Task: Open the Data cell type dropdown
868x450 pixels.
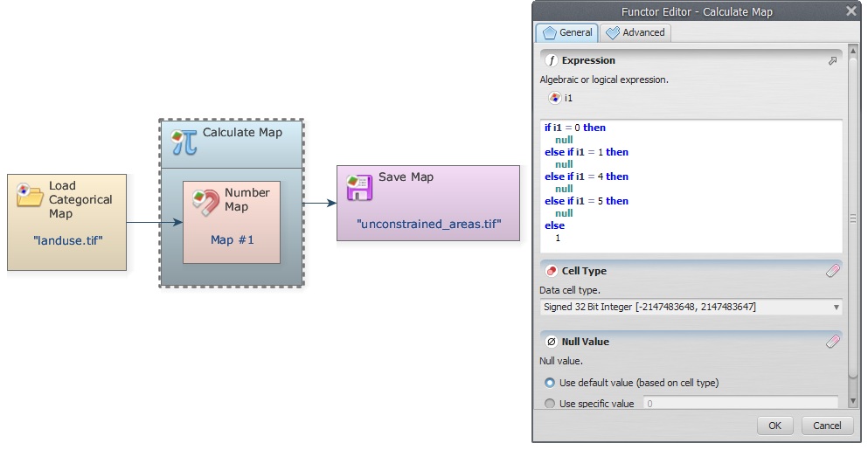Action: (x=691, y=307)
